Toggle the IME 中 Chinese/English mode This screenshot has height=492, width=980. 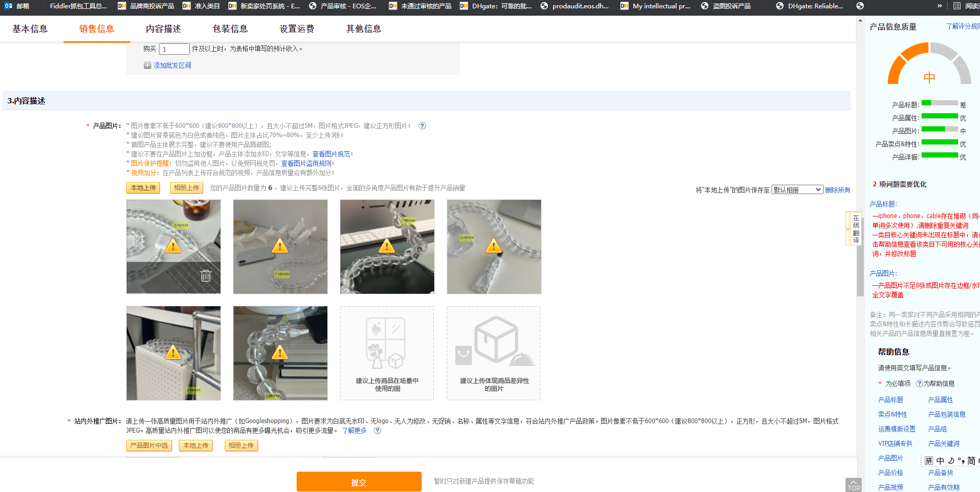pyautogui.click(x=940, y=461)
